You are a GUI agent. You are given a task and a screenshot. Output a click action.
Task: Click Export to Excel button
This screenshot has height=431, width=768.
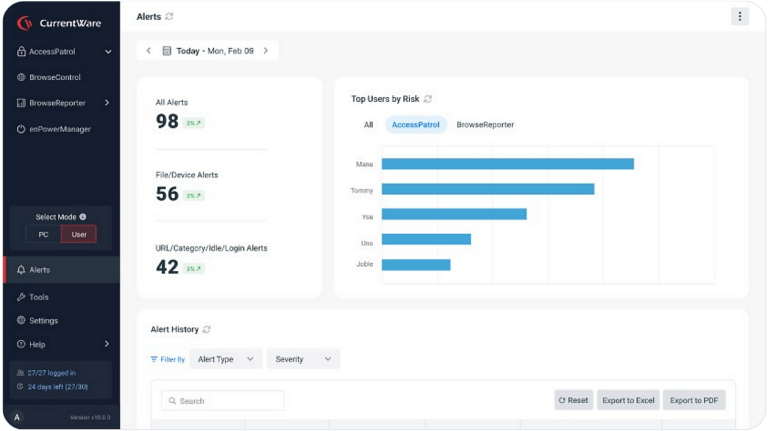tap(628, 400)
